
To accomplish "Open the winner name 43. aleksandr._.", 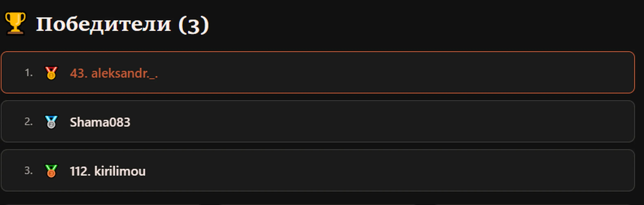I will coord(114,73).
